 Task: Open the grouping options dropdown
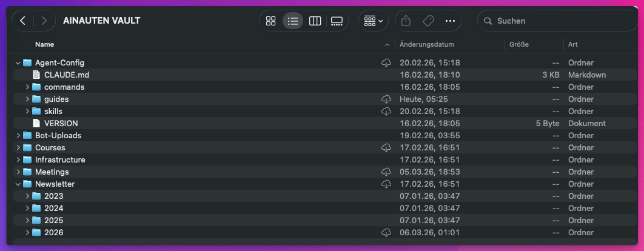[373, 21]
